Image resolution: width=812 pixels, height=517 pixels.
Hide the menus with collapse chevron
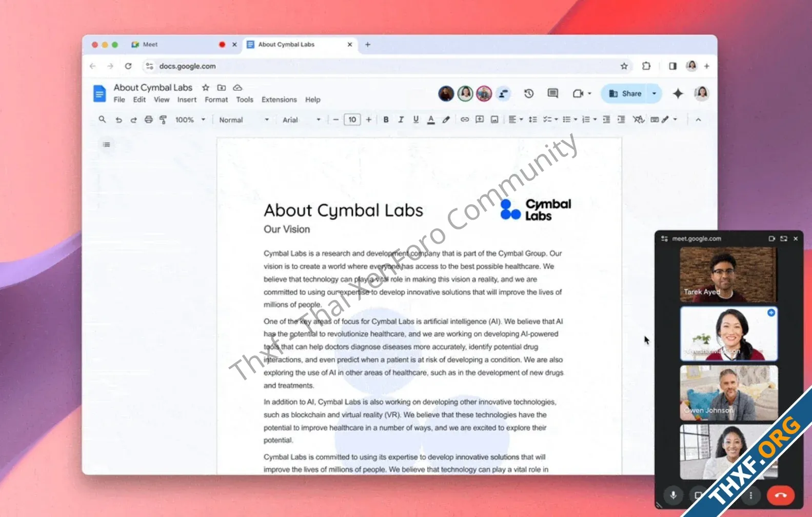[698, 120]
